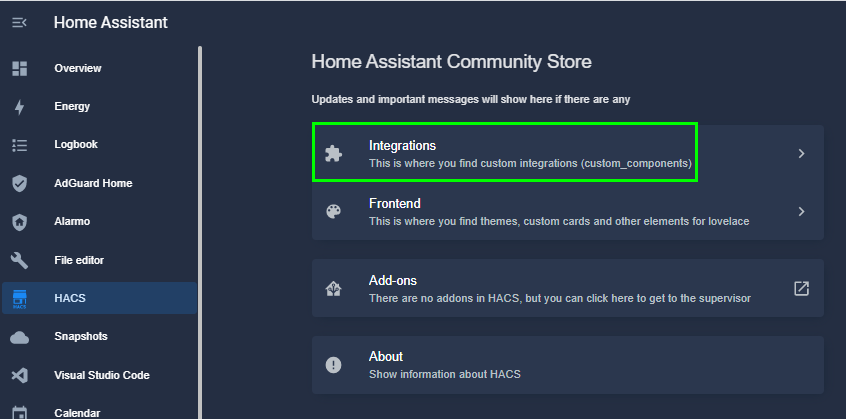This screenshot has width=846, height=419.
Task: Click the HACS store icon
Action: coord(19,299)
